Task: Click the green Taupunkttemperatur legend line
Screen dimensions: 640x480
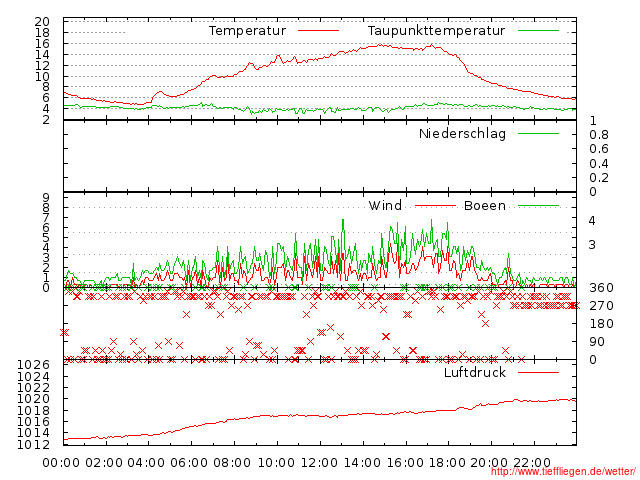Action: [538, 31]
